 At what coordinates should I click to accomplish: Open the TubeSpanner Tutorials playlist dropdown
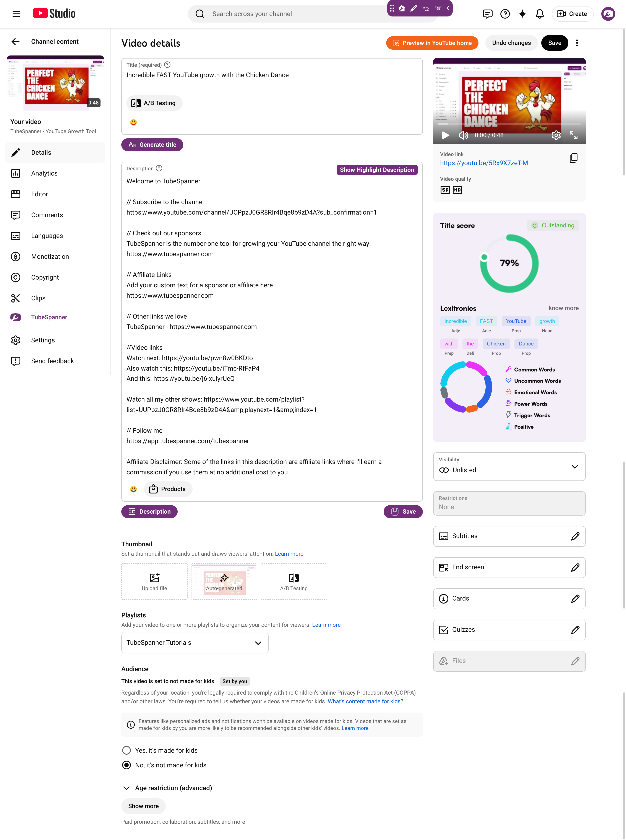(x=195, y=643)
